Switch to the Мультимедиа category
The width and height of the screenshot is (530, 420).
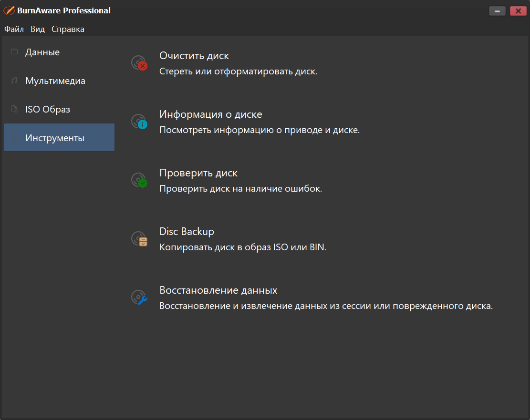click(59, 81)
